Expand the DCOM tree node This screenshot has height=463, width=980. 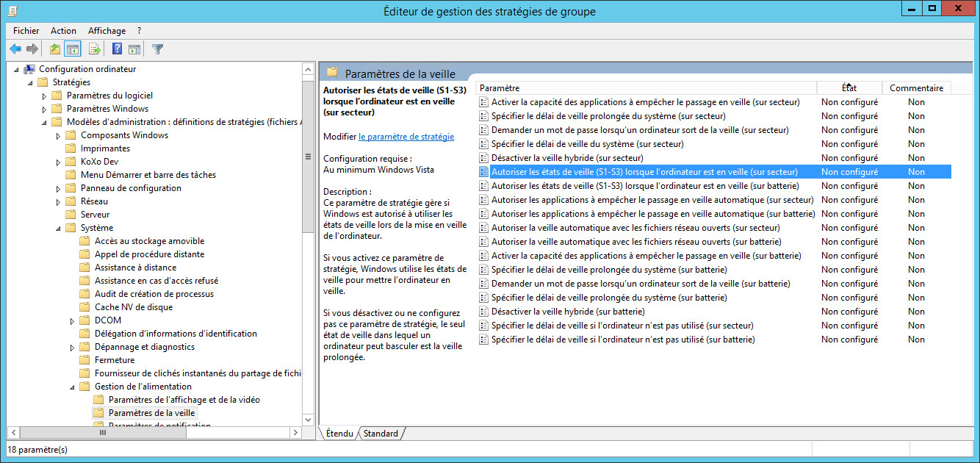pos(72,320)
